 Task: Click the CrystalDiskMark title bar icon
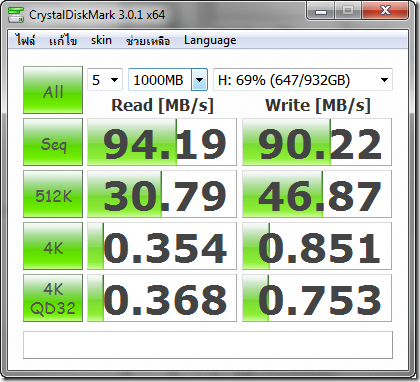pos(16,14)
